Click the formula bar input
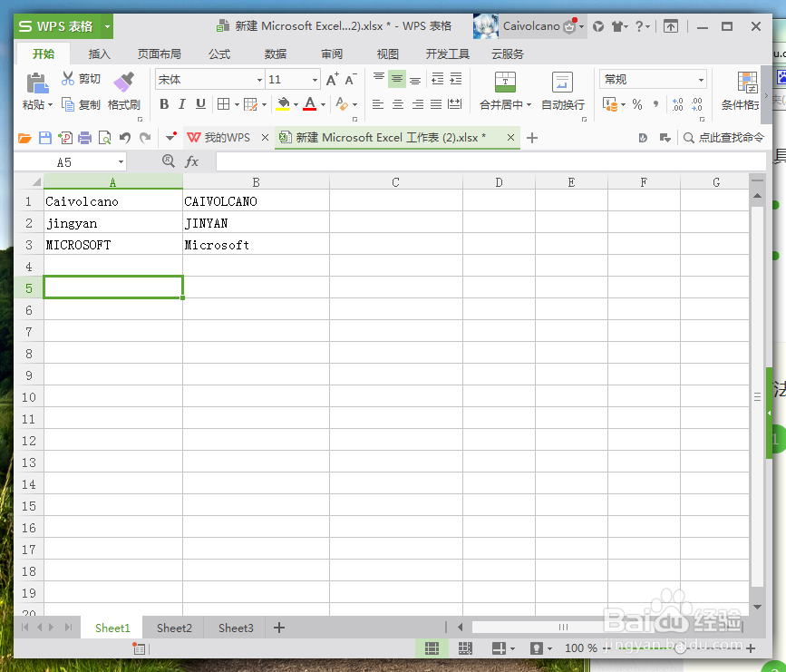 pyautogui.click(x=490, y=161)
